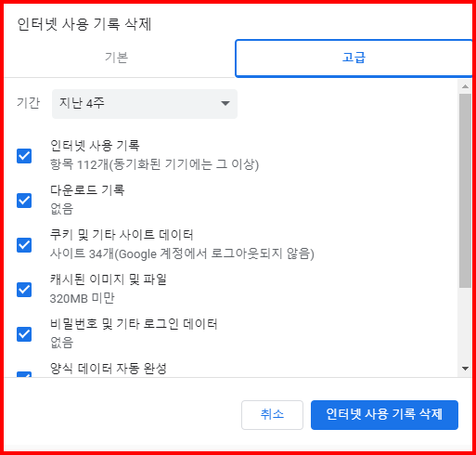The width and height of the screenshot is (476, 455).
Task: Switch to the 기본 tab
Action: [117, 58]
